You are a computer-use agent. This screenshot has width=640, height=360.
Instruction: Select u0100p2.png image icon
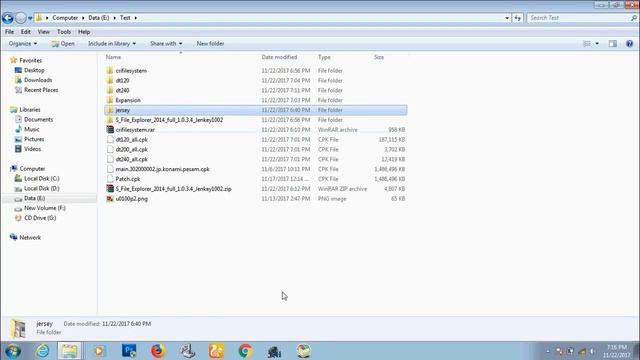[x=110, y=199]
